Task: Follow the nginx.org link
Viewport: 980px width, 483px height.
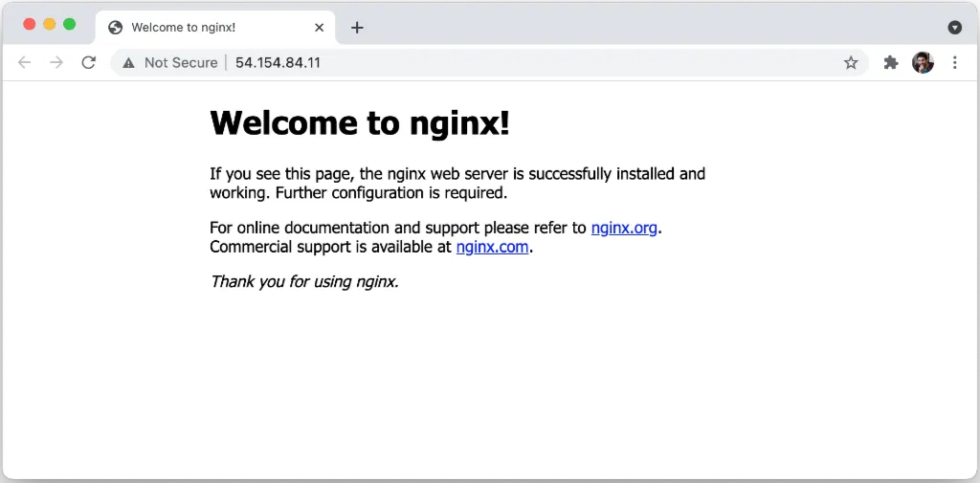Action: [624, 228]
